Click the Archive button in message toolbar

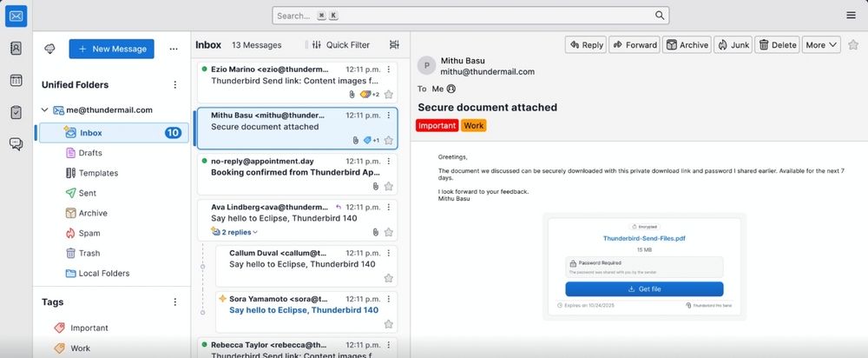[x=687, y=45]
